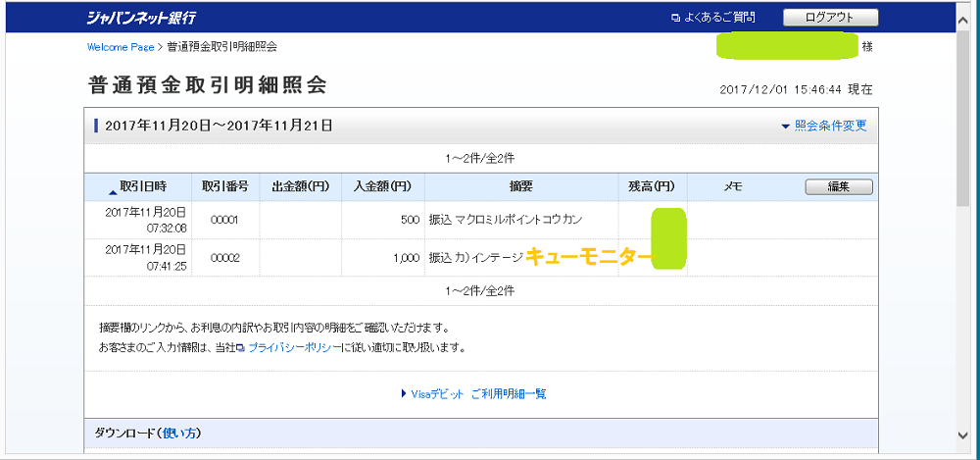Select the 取引番号 column header
Image resolution: width=980 pixels, height=460 pixels.
pos(225,186)
